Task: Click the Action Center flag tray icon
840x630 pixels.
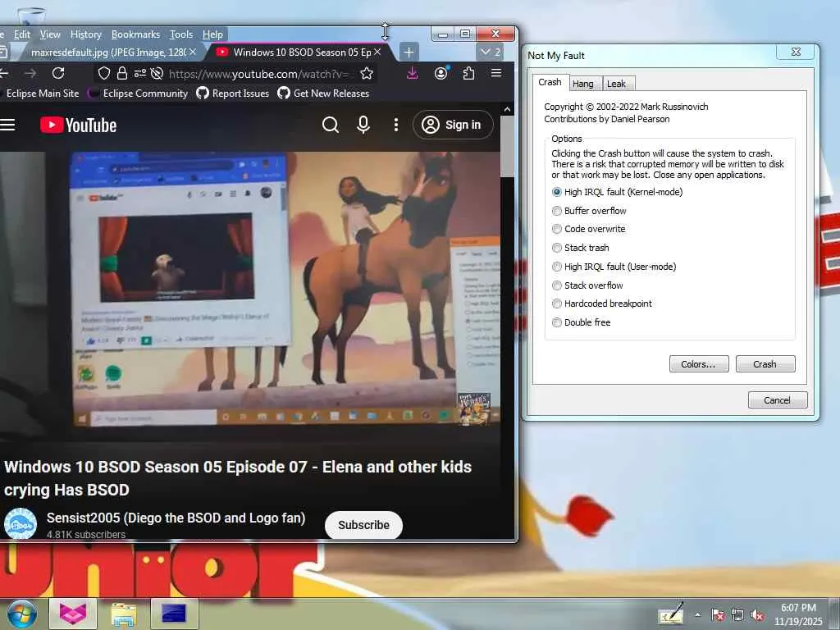Action: click(x=718, y=615)
